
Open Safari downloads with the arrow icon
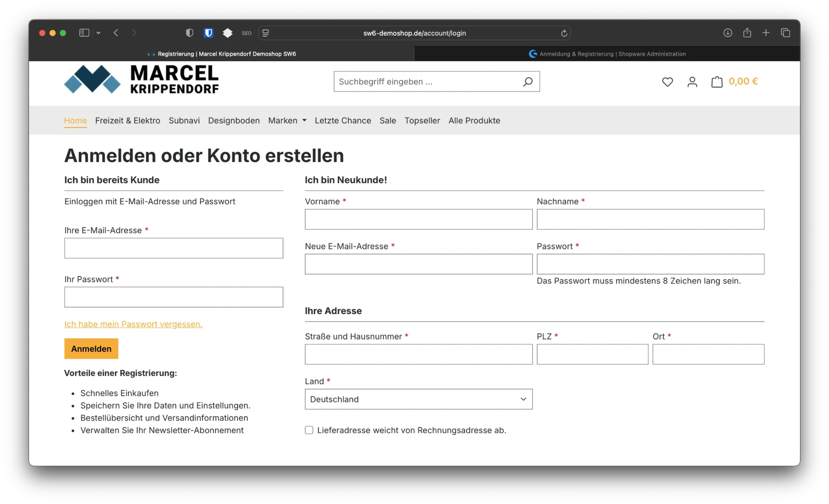(727, 33)
